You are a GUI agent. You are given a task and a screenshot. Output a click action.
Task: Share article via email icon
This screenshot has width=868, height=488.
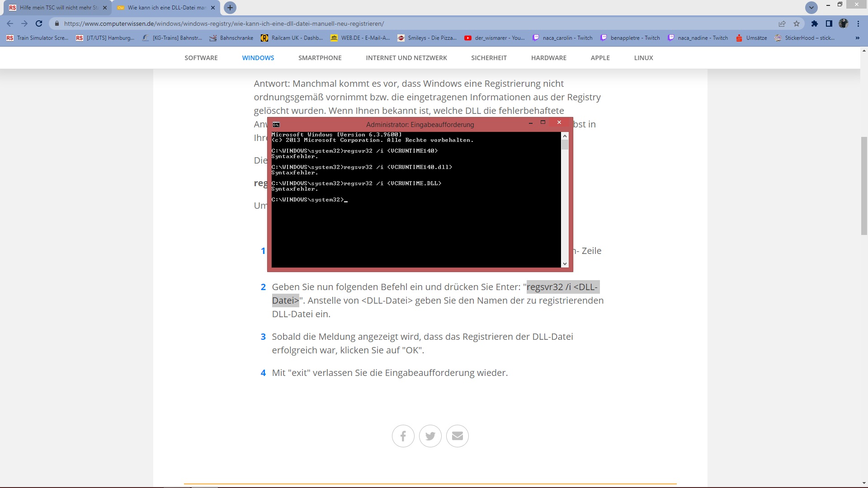tap(457, 436)
